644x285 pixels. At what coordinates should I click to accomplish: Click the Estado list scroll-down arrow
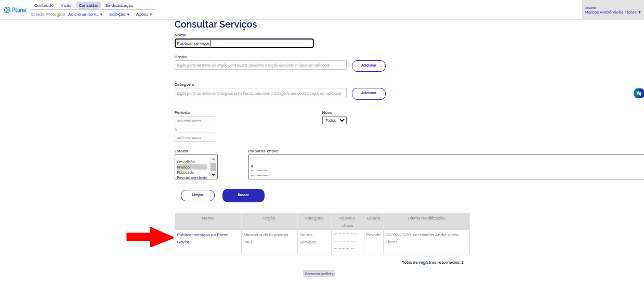tap(213, 175)
